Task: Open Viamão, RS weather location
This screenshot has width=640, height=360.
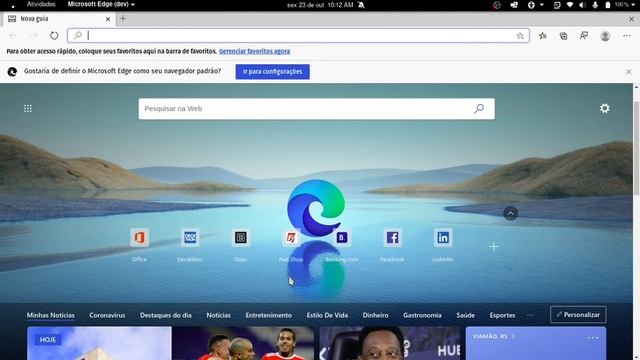Action: coord(493,336)
